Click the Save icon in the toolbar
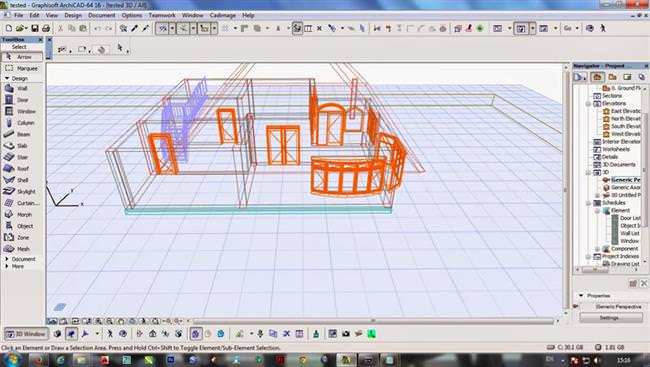The height and width of the screenshot is (367, 650). (x=35, y=28)
